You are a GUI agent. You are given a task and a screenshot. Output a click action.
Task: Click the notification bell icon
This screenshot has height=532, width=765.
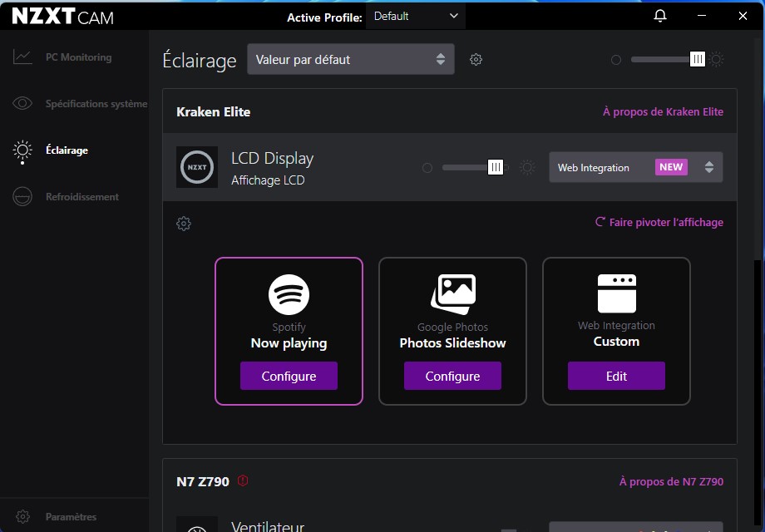coord(660,16)
